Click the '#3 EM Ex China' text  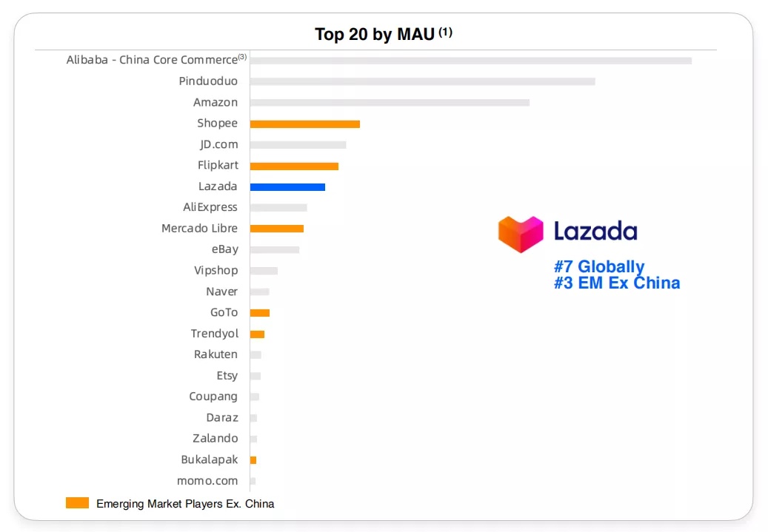point(617,283)
